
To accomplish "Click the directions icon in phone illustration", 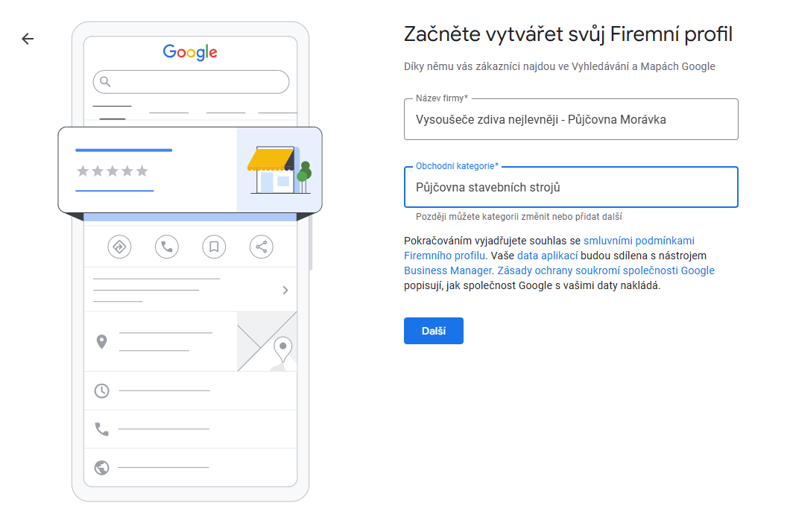I will tap(119, 247).
